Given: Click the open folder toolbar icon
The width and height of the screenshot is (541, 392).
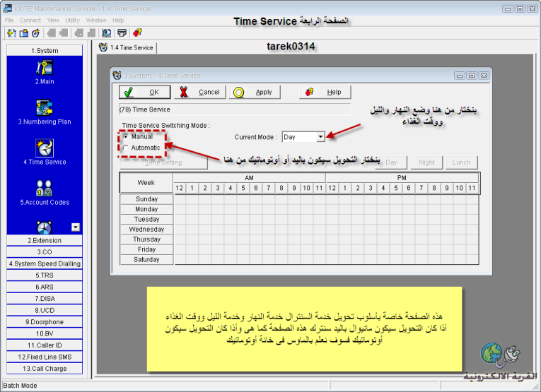Looking at the screenshot, I should point(23,32).
